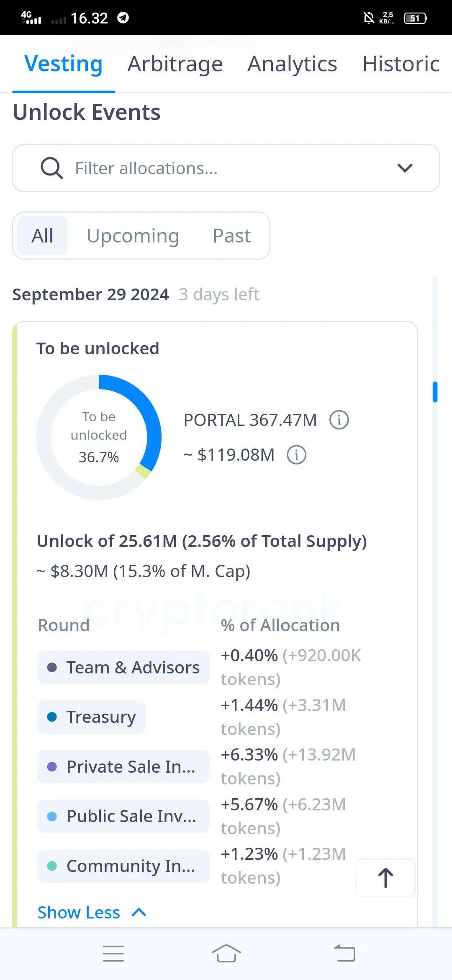The width and height of the screenshot is (452, 980).
Task: Show Past unlock events
Action: pyautogui.click(x=232, y=236)
